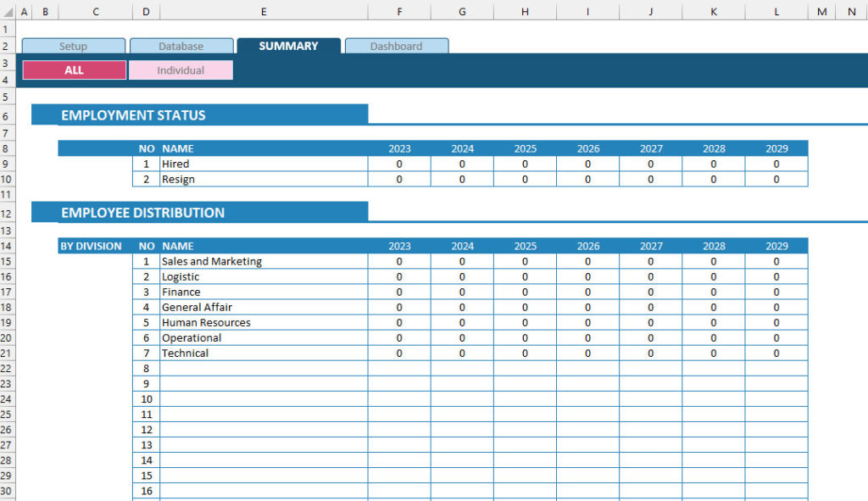
Task: Select the Technical cell
Action: pyautogui.click(x=264, y=353)
